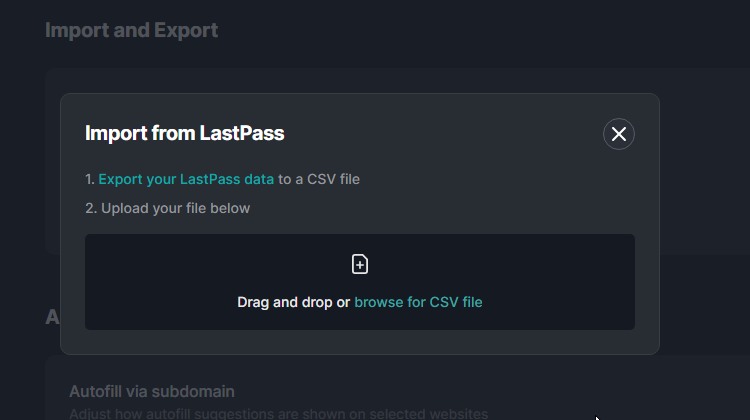
Task: Click the Import from LastPass title
Action: point(185,133)
